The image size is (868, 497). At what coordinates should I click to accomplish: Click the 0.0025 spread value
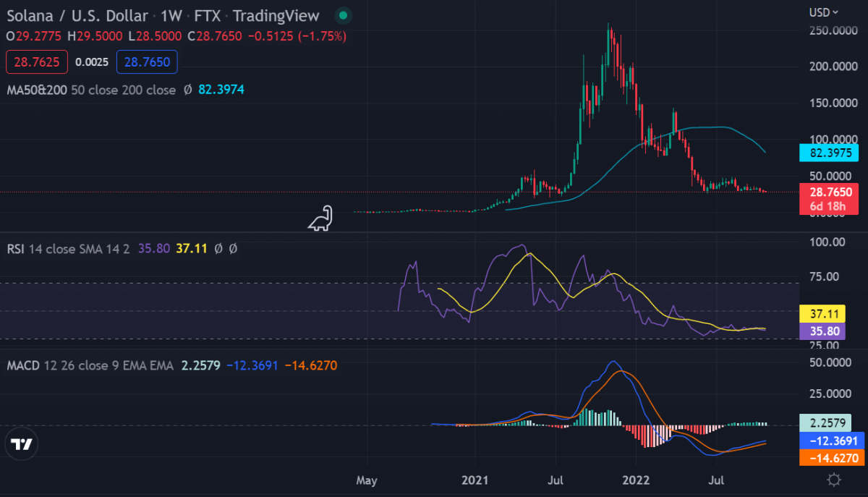pos(92,62)
